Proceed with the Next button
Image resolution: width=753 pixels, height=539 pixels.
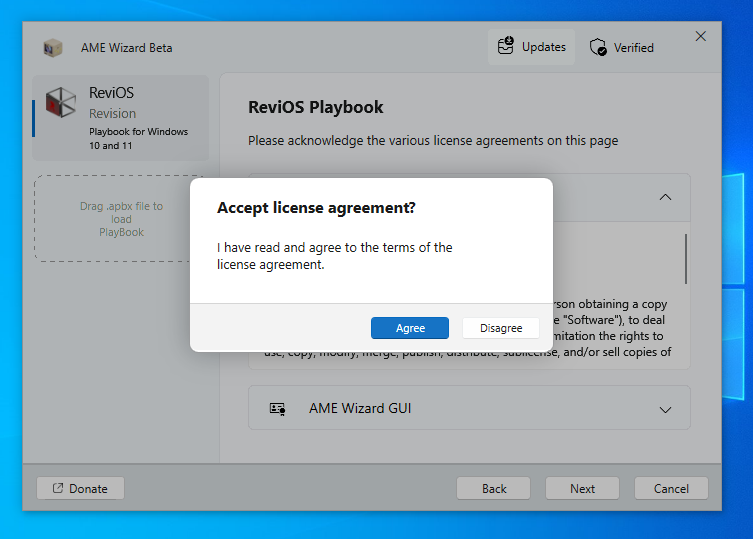[x=582, y=489]
